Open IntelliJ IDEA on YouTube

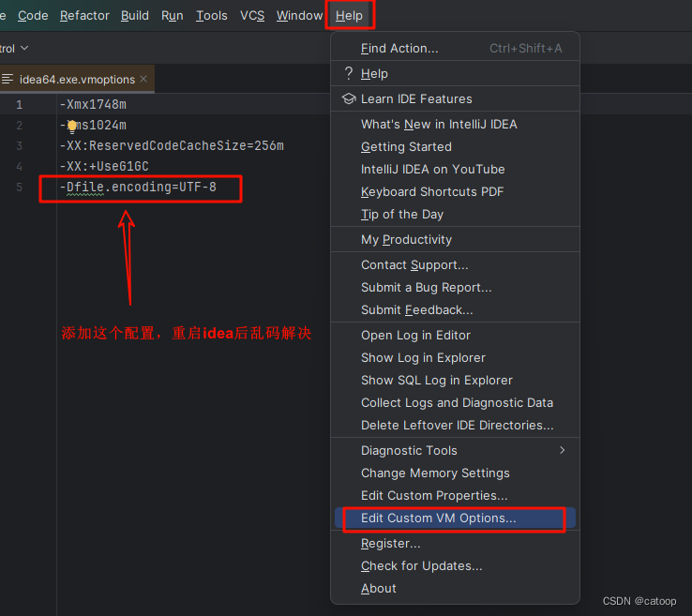tap(455, 170)
